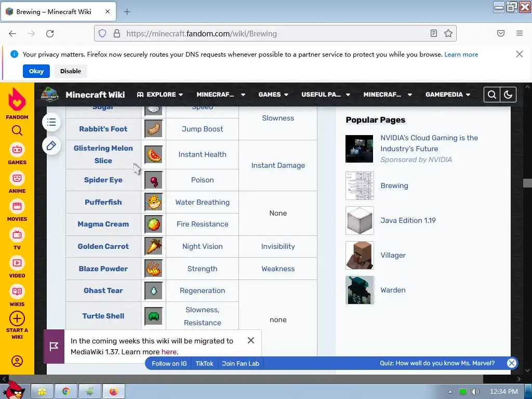
Task: Select the Brewing – Minecraft Wiki tab
Action: tap(58, 12)
